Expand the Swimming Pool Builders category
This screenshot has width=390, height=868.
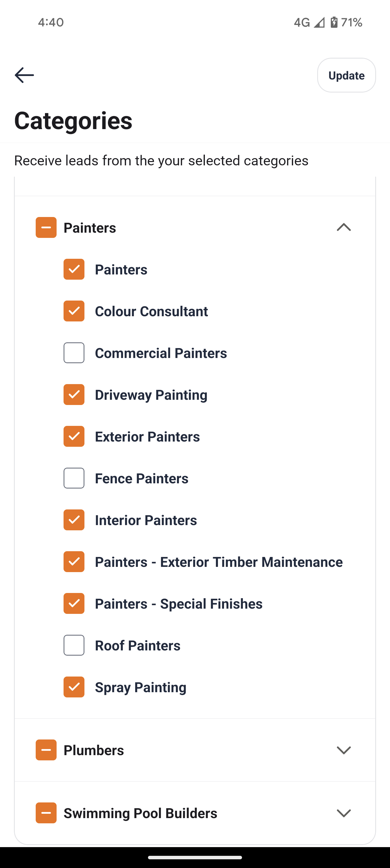(x=344, y=813)
